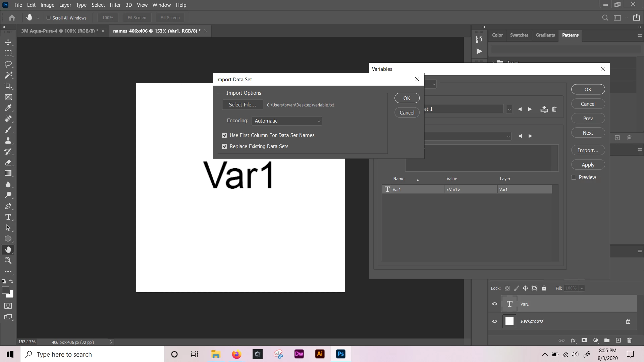Click Apply in Variables dialog
Viewport: 644px width, 362px height.
pos(588,165)
